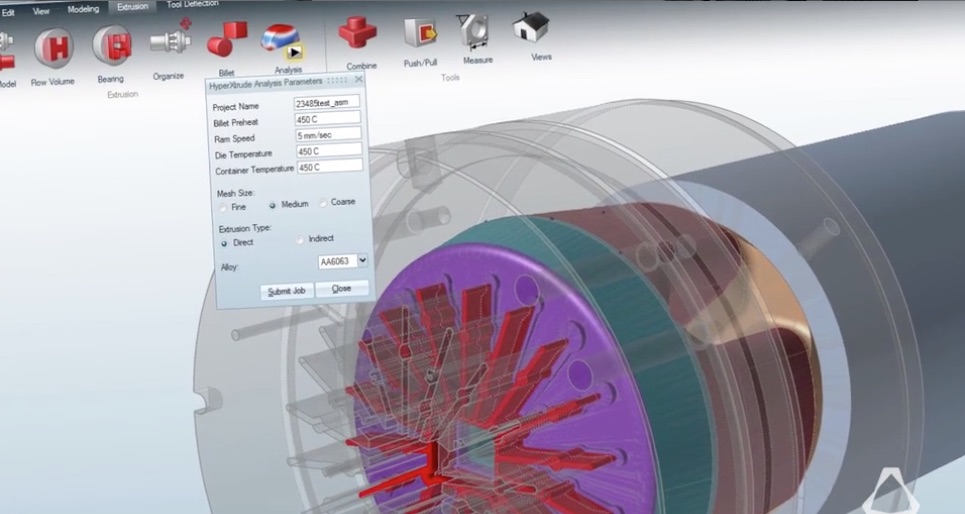
Task: Open the Views home icon
Action: pos(531,28)
